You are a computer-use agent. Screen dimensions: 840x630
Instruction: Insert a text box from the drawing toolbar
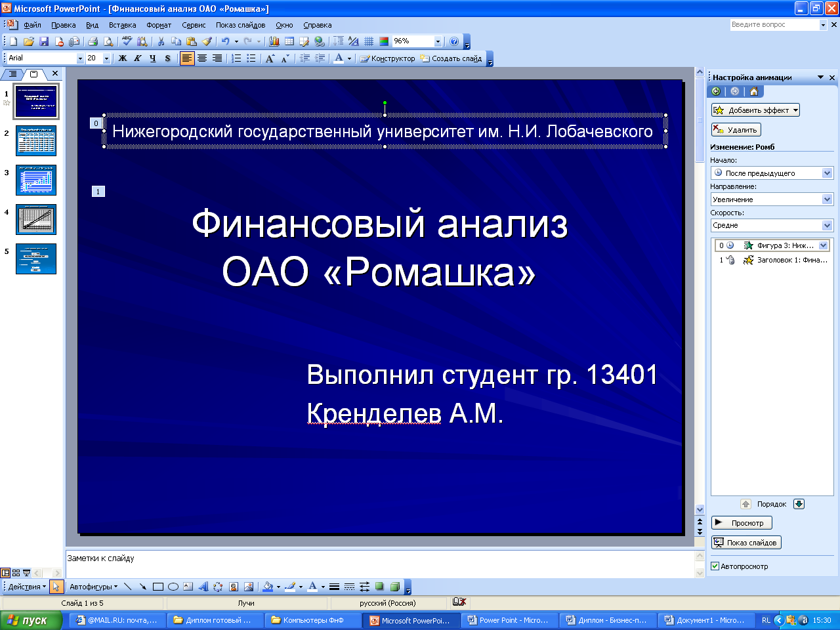(188, 587)
